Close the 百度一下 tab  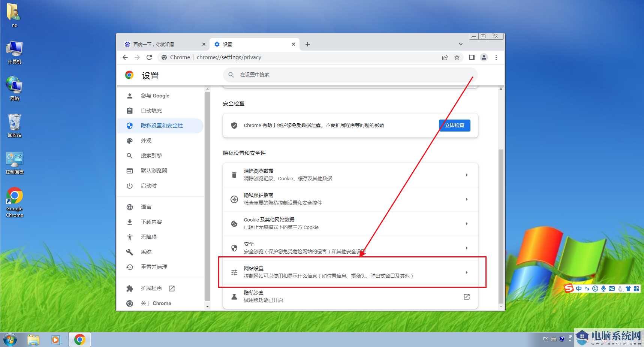coord(204,44)
